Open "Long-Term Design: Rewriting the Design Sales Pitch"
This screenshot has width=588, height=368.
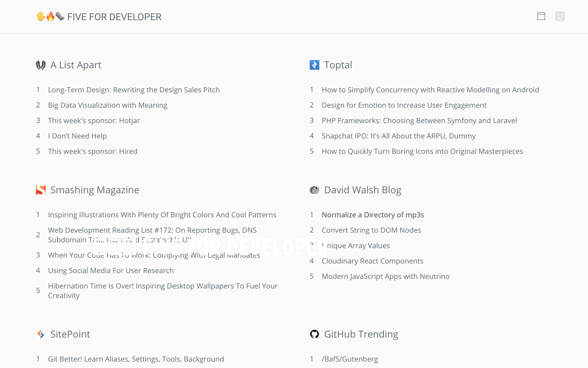coord(134,90)
